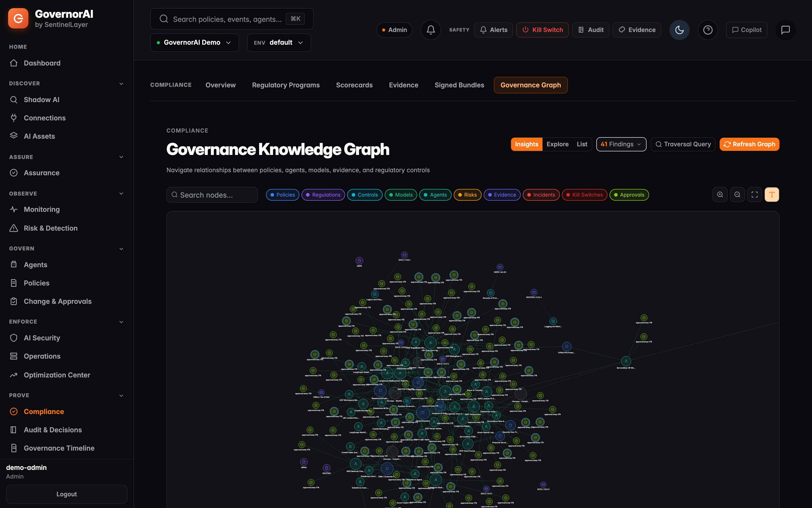The image size is (812, 508).
Task: Switch graph view to List
Action: (x=582, y=144)
